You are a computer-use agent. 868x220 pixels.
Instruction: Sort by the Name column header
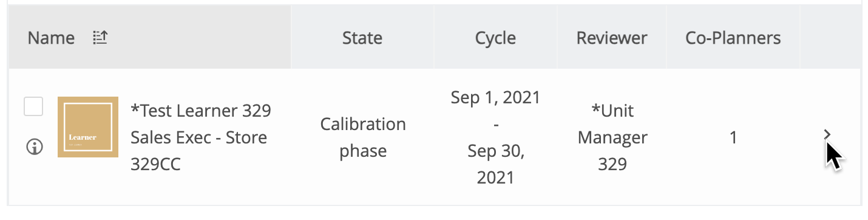point(51,38)
